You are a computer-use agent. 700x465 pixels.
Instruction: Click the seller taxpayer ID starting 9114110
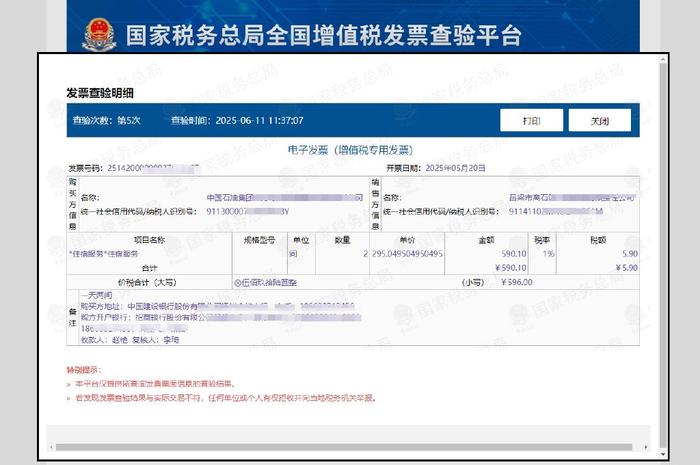pyautogui.click(x=556, y=212)
